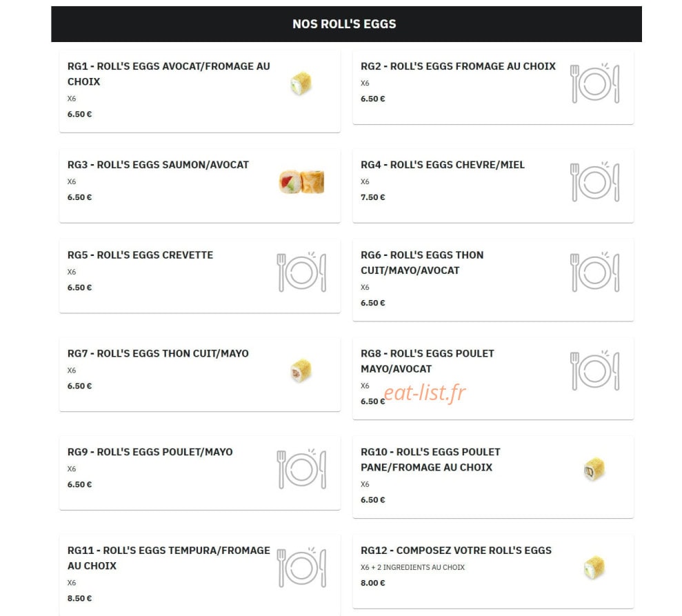Image resolution: width=682 pixels, height=616 pixels.
Task: Click the RG12 compose roll photo
Action: pos(594,567)
